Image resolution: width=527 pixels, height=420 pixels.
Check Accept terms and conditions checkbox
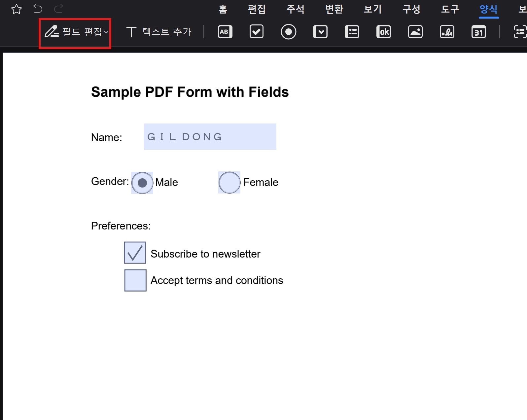135,280
